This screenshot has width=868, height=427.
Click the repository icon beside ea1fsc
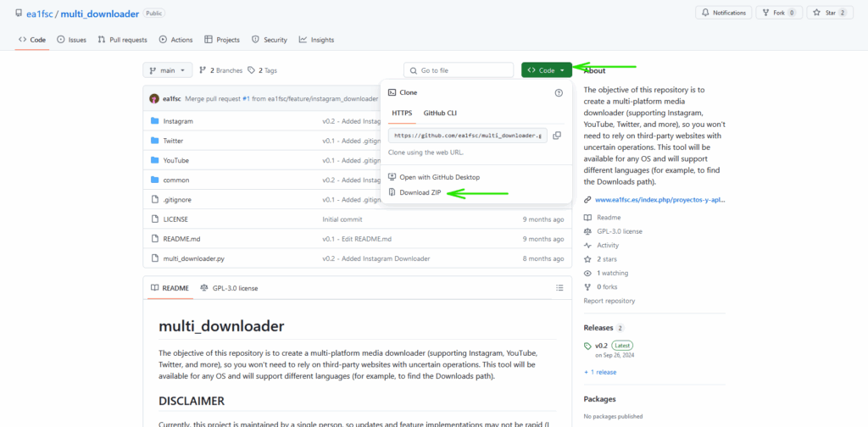[x=19, y=14]
